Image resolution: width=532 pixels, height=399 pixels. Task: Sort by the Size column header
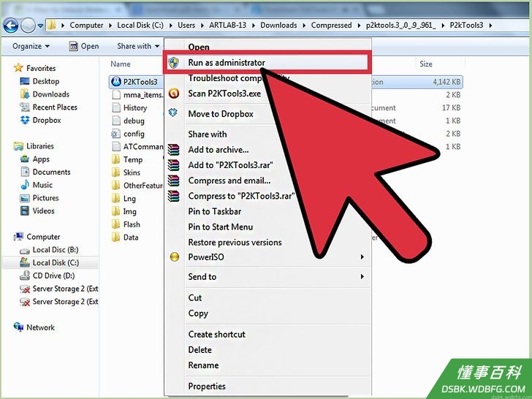point(426,64)
